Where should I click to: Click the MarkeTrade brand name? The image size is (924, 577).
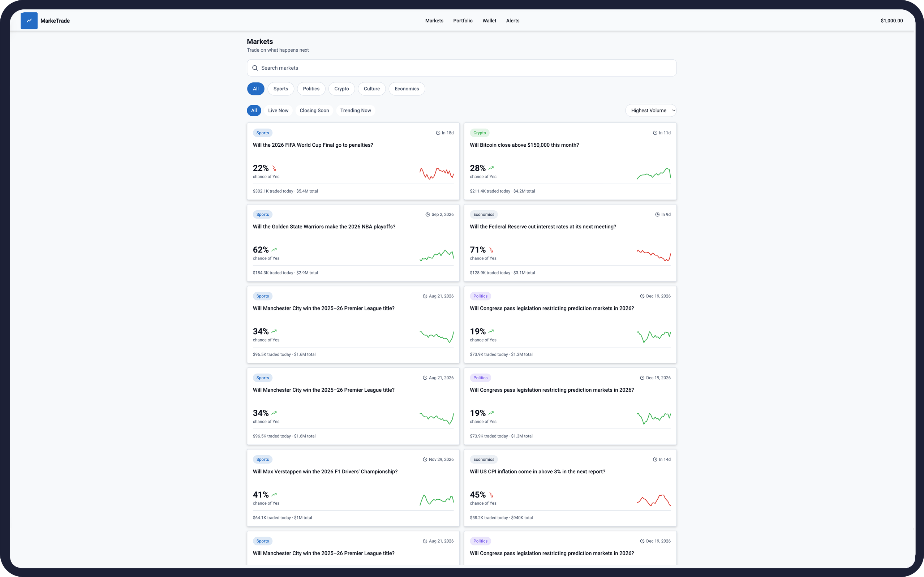click(55, 21)
